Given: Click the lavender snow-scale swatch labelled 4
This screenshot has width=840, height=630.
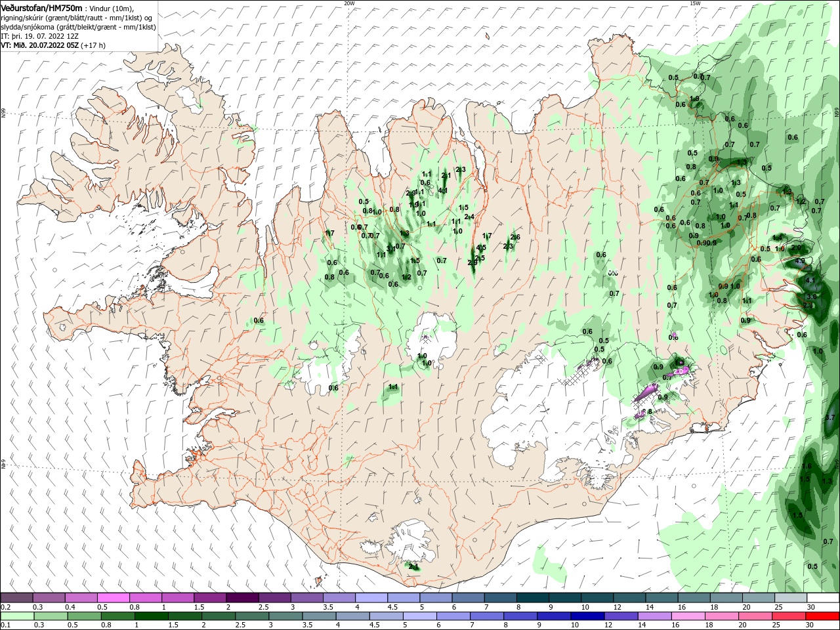Looking at the screenshot, I should [x=371, y=598].
